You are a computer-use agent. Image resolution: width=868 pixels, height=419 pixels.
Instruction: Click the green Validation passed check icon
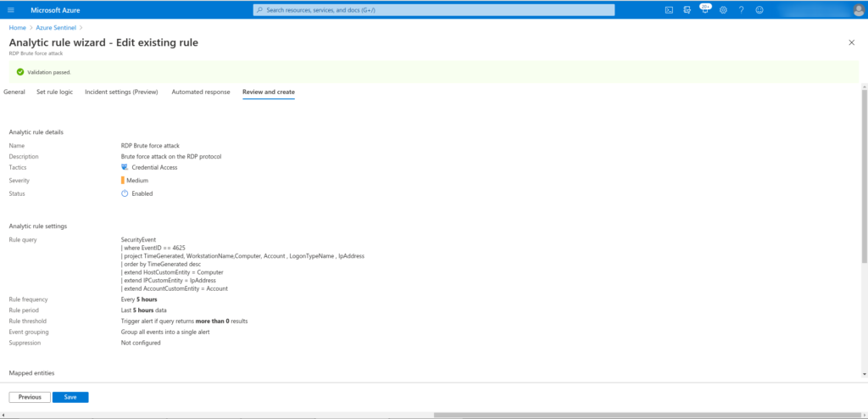coord(20,72)
